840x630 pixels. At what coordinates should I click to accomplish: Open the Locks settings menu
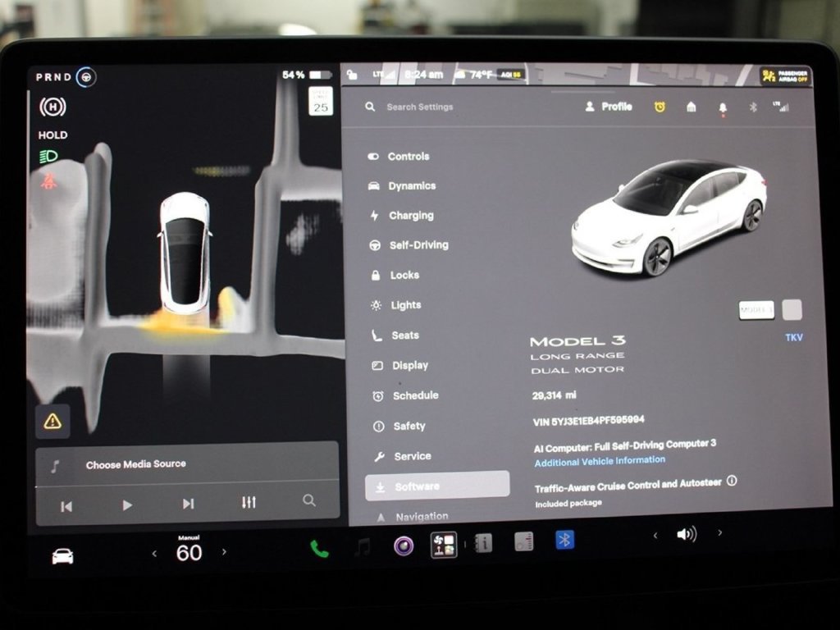tap(395, 275)
